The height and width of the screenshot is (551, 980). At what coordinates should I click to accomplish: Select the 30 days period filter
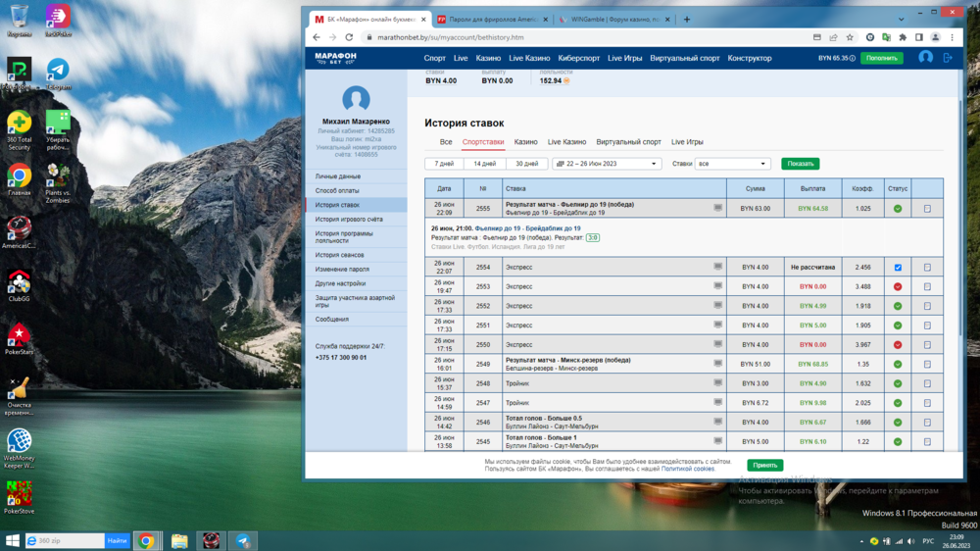pos(525,164)
